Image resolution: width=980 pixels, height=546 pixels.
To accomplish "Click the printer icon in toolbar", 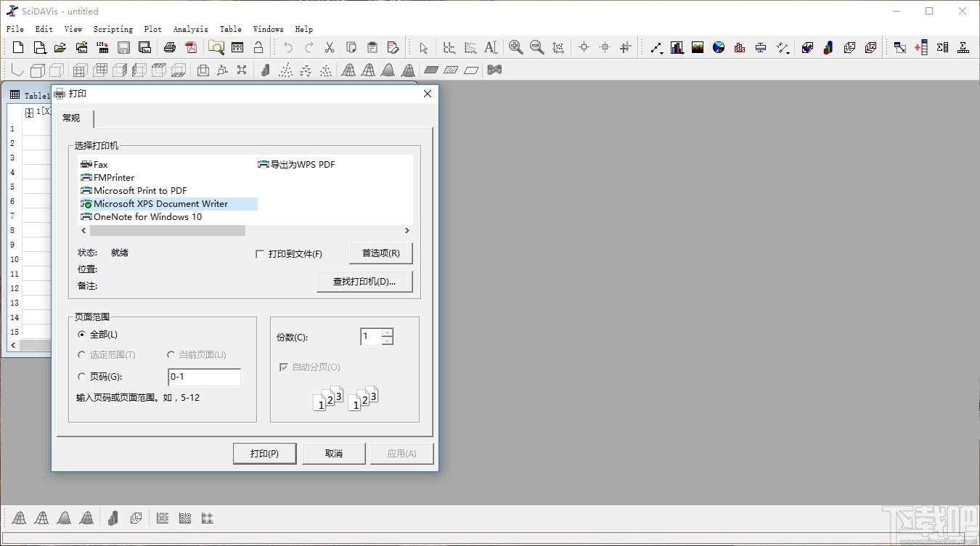I will pos(170,48).
